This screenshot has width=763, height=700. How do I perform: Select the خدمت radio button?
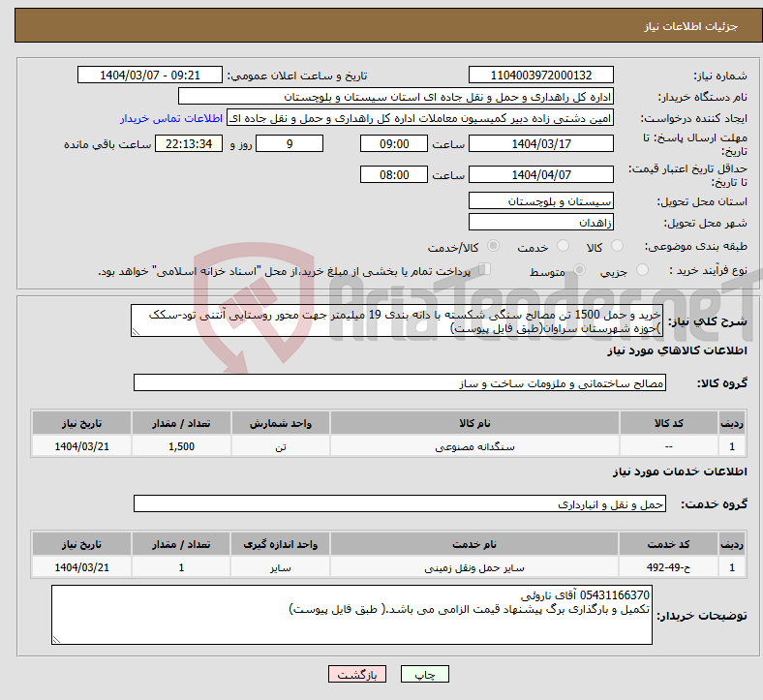563,246
